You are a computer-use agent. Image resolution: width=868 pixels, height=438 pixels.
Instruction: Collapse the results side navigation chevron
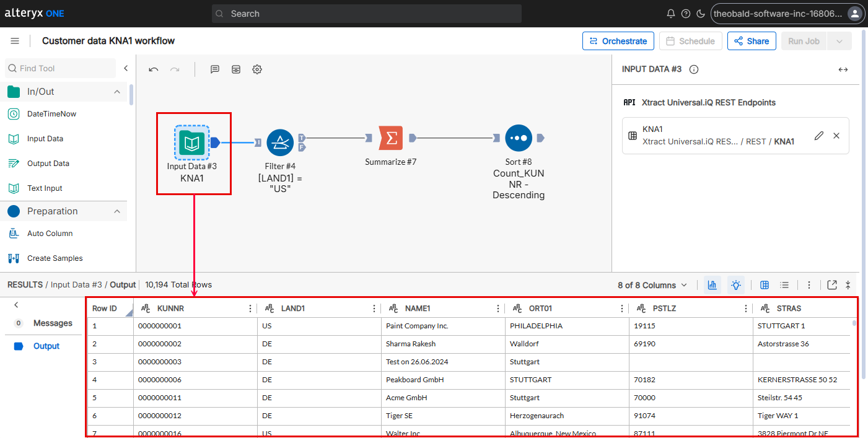[x=16, y=305]
